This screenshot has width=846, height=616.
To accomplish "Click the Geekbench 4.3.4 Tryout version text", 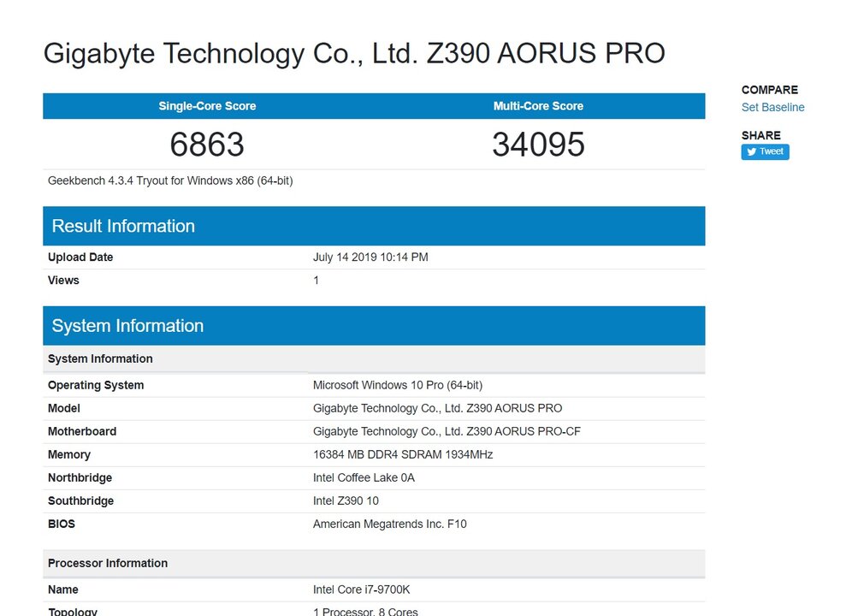I will coord(170,181).
